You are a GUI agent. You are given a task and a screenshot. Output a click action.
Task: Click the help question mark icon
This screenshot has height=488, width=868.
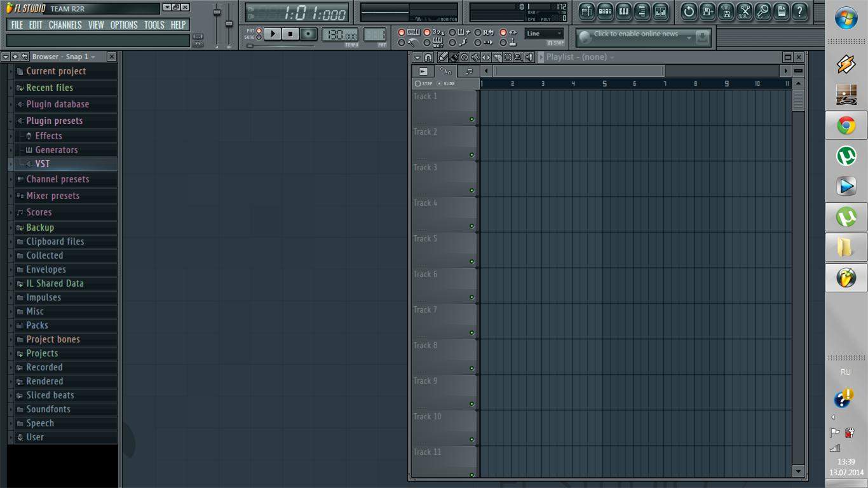point(800,11)
